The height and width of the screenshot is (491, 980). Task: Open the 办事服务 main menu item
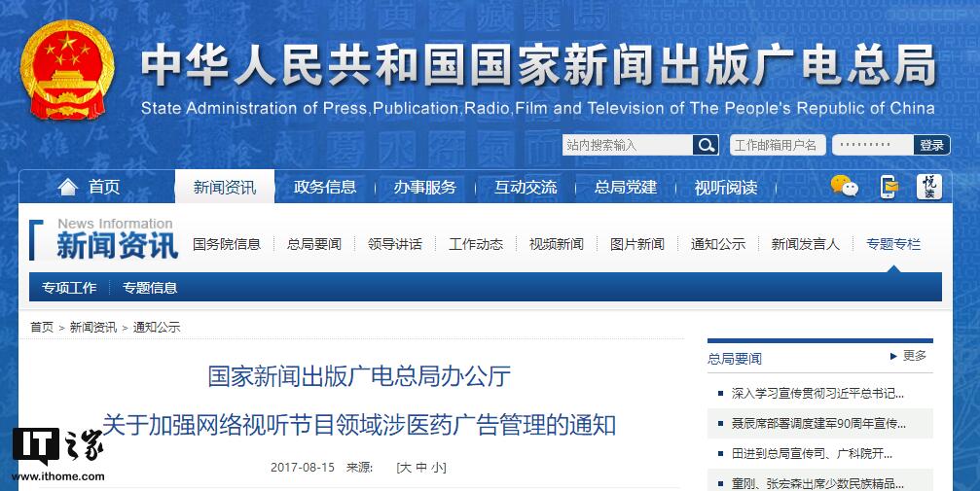(x=424, y=187)
